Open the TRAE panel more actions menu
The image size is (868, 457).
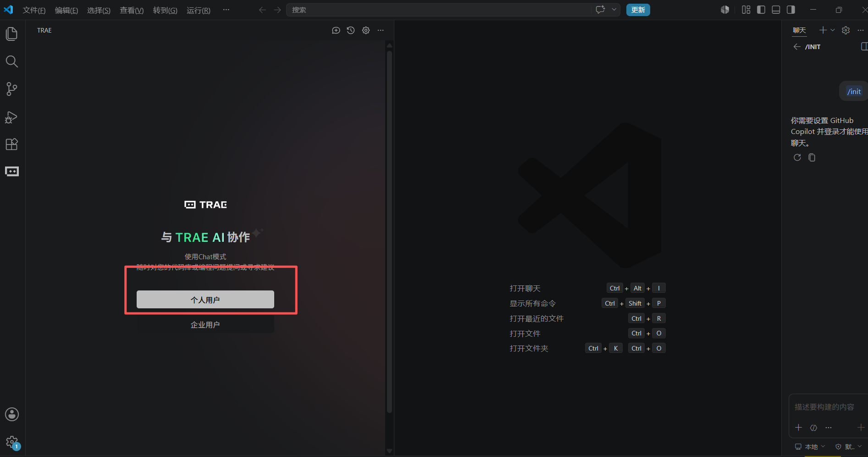pyautogui.click(x=381, y=30)
